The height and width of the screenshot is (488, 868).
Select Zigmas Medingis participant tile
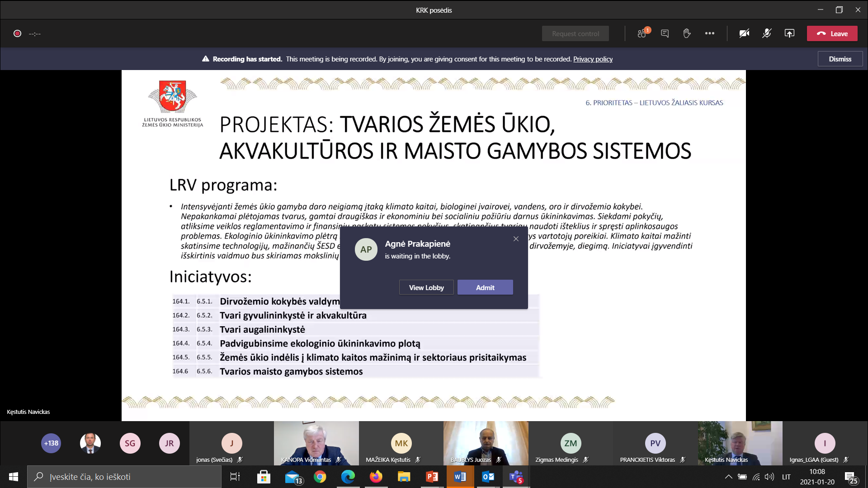click(x=571, y=443)
